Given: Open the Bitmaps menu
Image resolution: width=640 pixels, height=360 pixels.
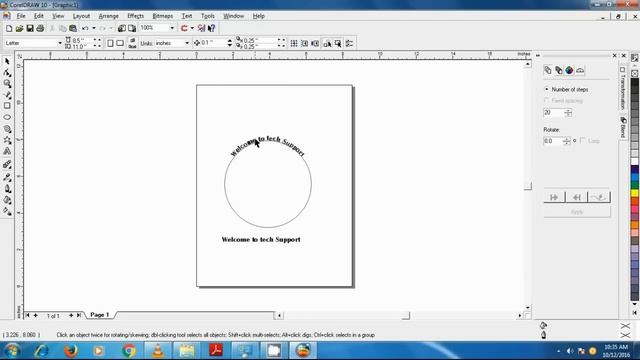Looking at the screenshot, I should pyautogui.click(x=162, y=16).
